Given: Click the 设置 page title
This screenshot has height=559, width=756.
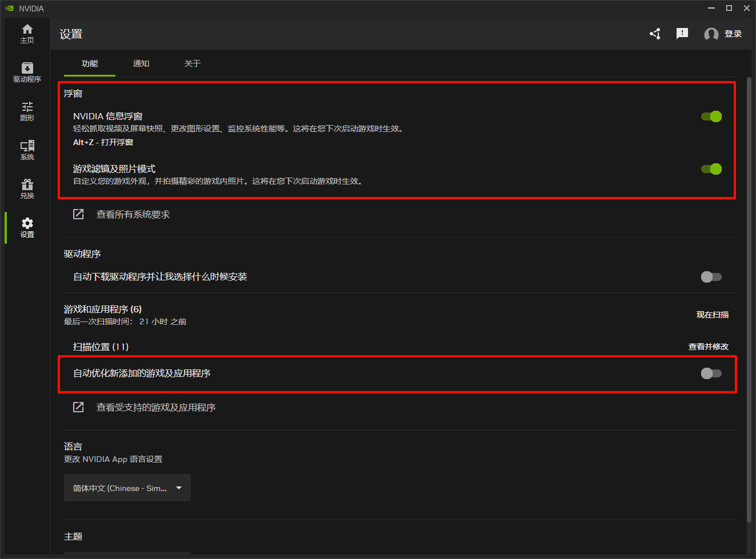Looking at the screenshot, I should pos(71,34).
